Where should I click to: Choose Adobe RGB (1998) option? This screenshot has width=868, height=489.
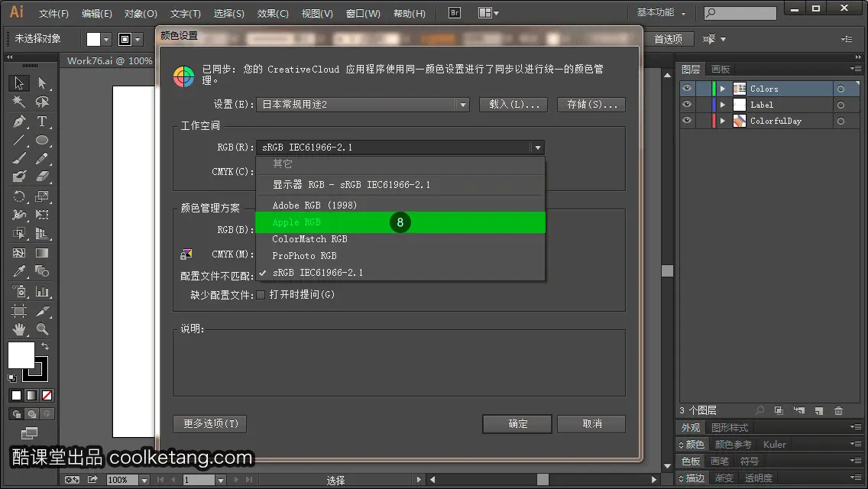(400, 206)
